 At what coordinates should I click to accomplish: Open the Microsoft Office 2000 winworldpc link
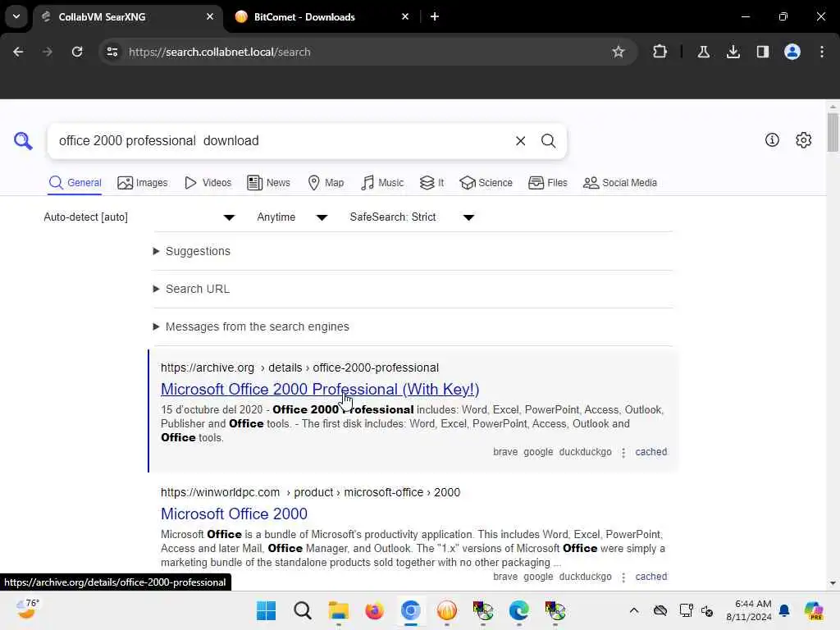234,514
